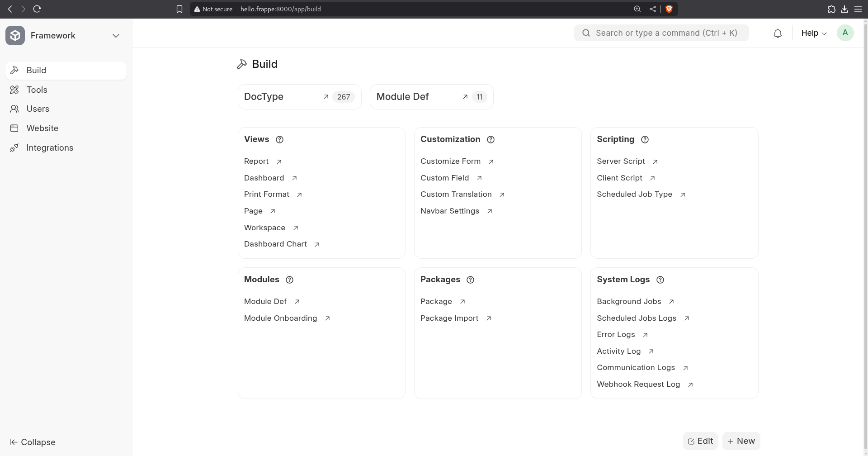This screenshot has height=456, width=868.
Task: Open the Help dropdown menu
Action: pyautogui.click(x=813, y=33)
